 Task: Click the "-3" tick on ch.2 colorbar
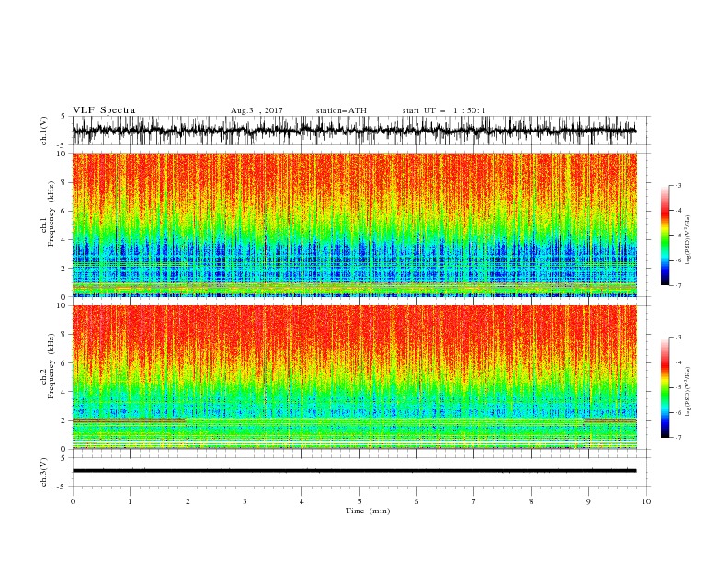(678, 338)
